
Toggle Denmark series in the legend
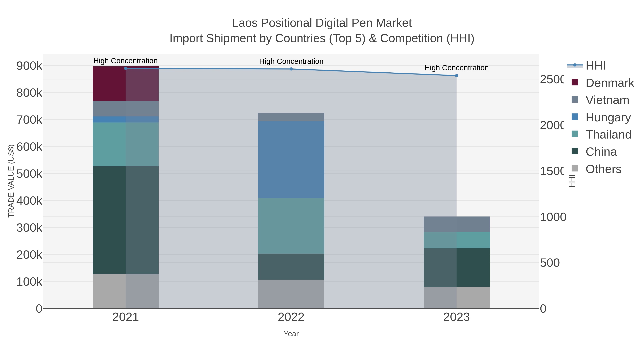[x=603, y=83]
